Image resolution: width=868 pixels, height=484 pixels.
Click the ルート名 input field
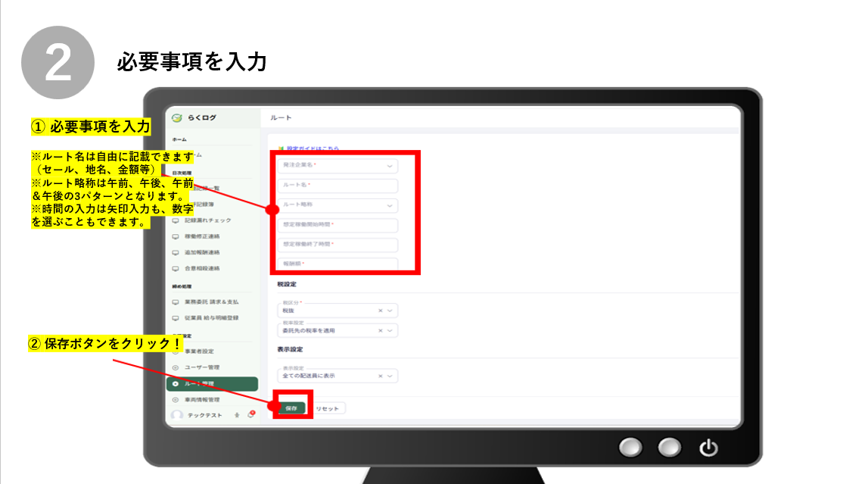(x=337, y=186)
